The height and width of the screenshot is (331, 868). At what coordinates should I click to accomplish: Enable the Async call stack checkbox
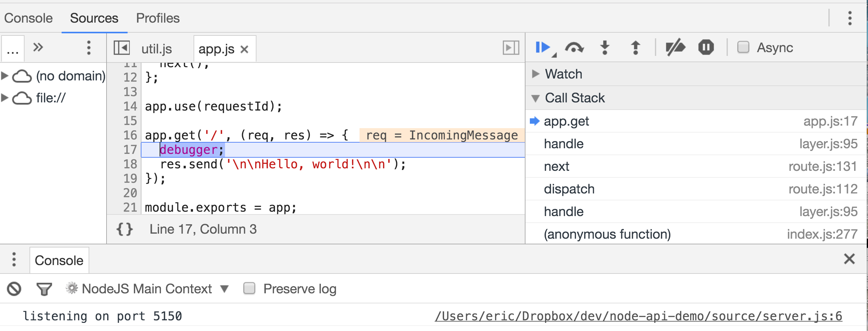point(743,47)
